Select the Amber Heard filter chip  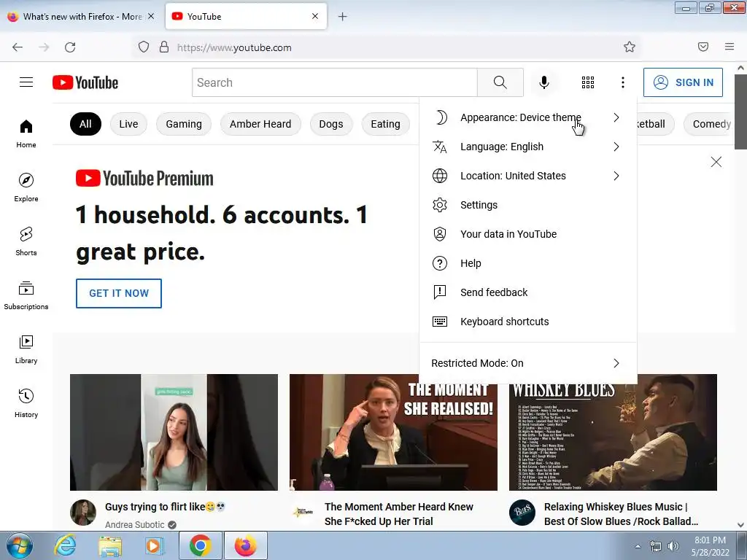tap(260, 124)
